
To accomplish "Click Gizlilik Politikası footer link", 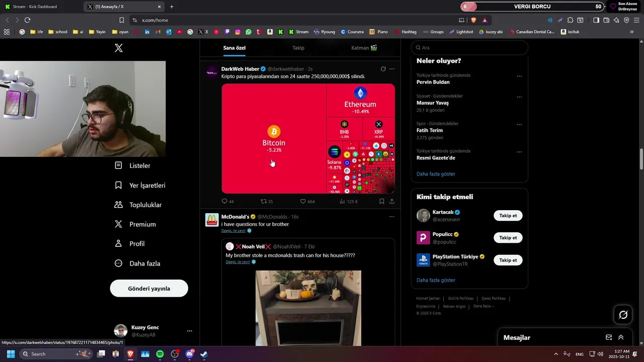I will [461, 299].
